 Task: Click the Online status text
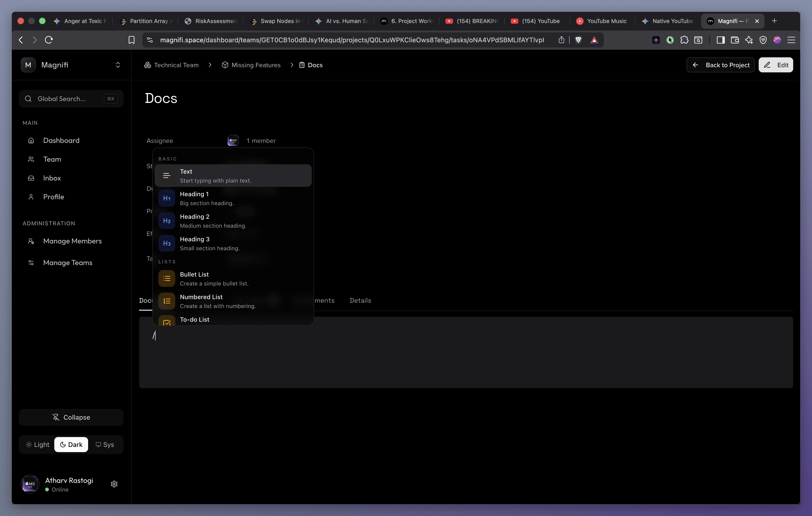tap(60, 489)
